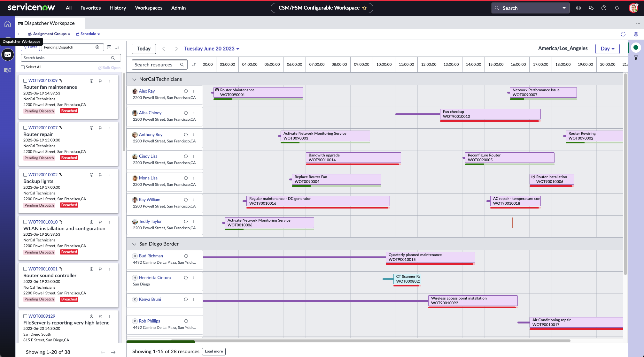Click the Filter button
This screenshot has width=644, height=357.
tap(31, 47)
